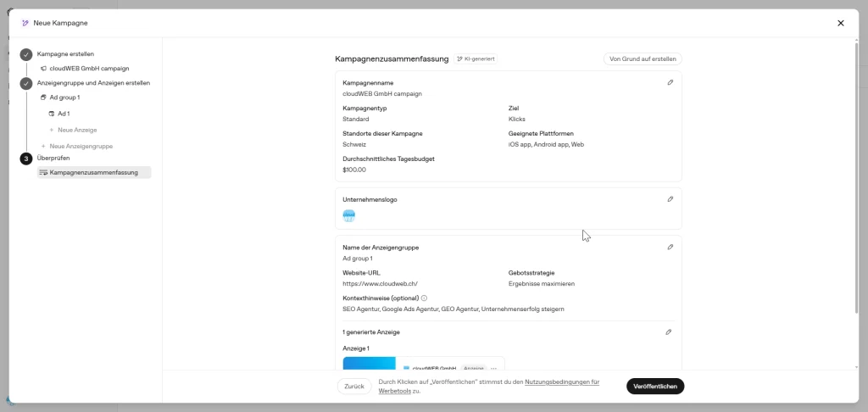Click the Anzeige 1 preview image
This screenshot has height=412, width=868.
coord(370,364)
